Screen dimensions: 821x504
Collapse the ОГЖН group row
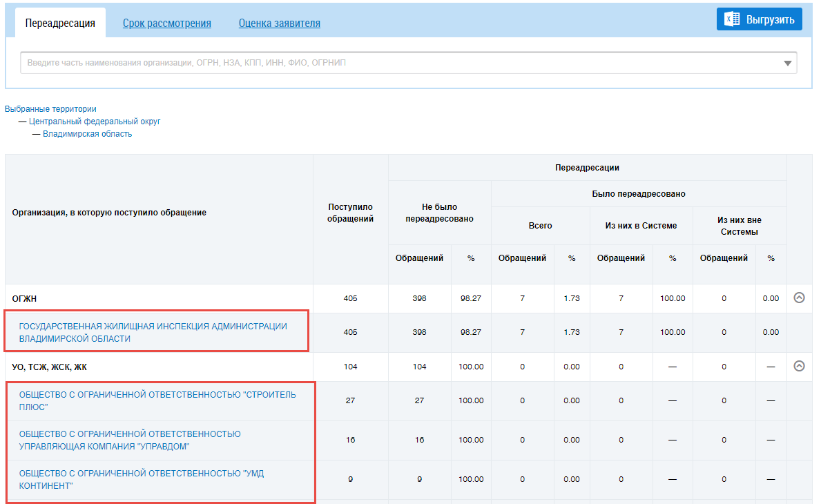(799, 298)
